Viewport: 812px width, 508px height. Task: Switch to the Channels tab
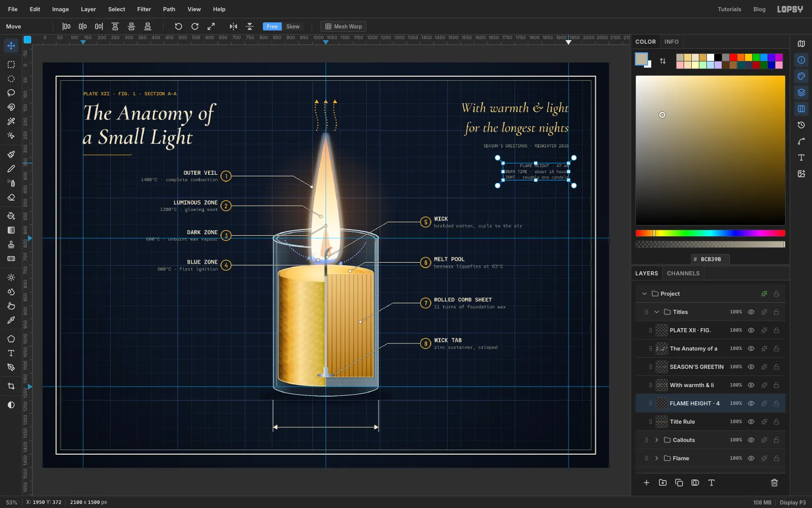[x=683, y=273]
